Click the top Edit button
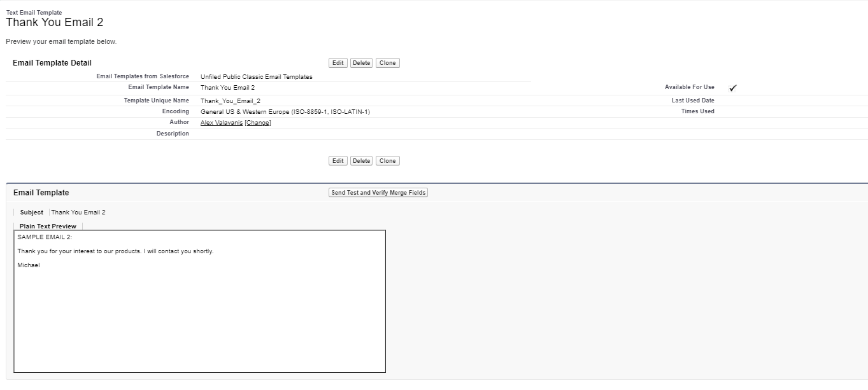The image size is (868, 390). point(338,63)
